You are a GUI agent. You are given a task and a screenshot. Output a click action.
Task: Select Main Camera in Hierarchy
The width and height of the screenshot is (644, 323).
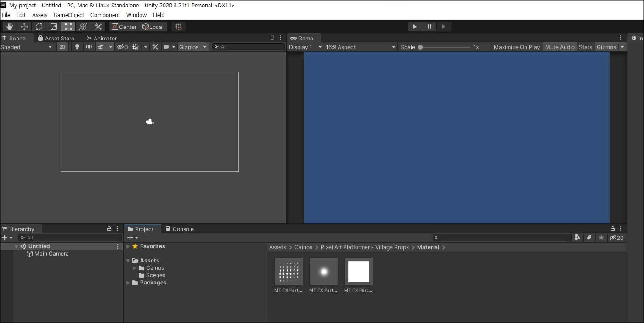pyautogui.click(x=51, y=254)
